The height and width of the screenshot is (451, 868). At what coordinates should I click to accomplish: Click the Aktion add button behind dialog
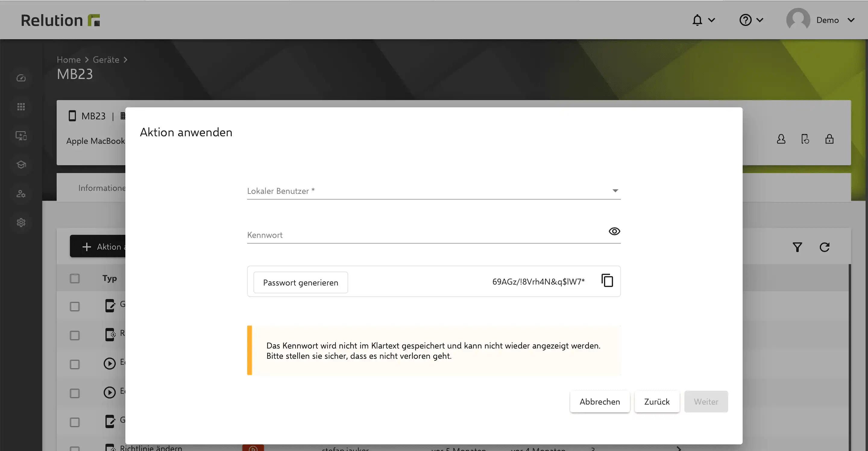(x=98, y=246)
